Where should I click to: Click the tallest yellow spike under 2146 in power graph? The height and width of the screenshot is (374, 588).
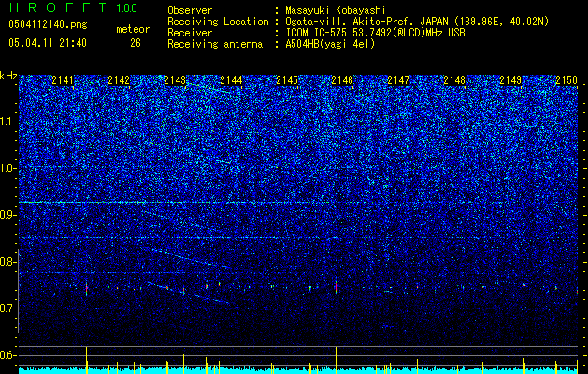tap(336, 360)
